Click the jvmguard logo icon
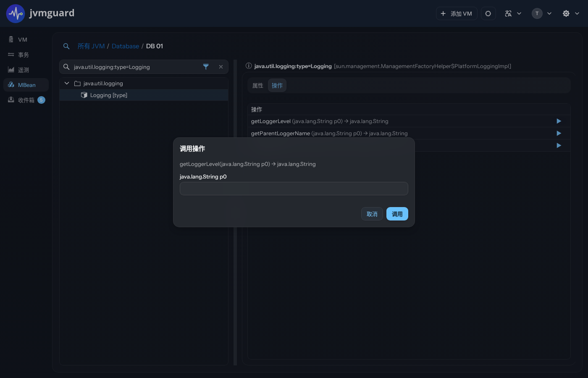This screenshot has width=588, height=378. click(x=16, y=13)
